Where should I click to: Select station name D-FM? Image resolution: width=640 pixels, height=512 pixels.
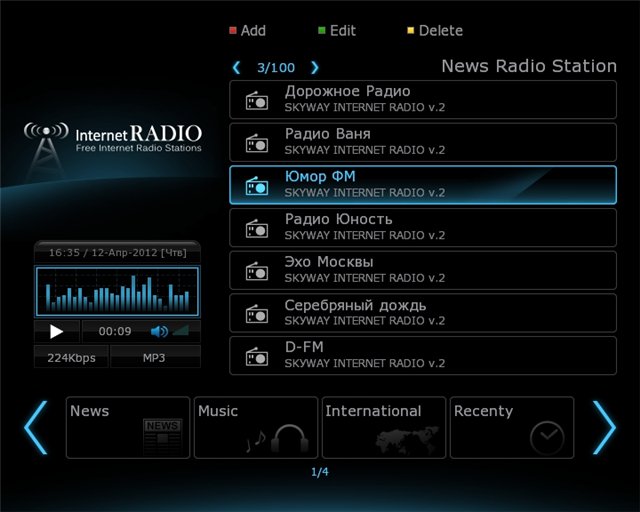[x=304, y=347]
